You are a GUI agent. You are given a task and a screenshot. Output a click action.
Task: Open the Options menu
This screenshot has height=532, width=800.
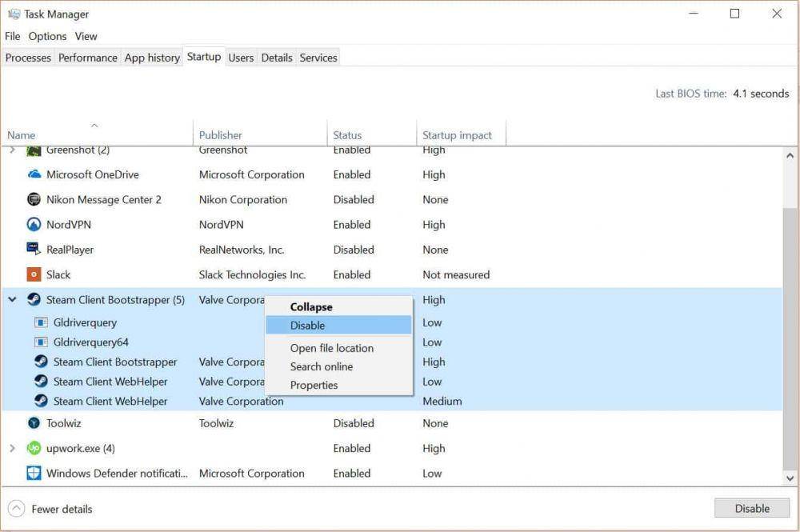point(47,36)
